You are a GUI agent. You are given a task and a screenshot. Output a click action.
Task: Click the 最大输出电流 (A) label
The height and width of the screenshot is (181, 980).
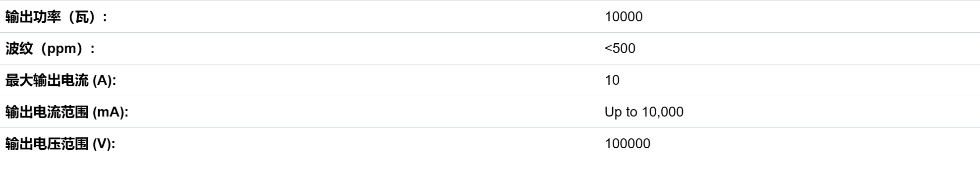[x=60, y=80]
